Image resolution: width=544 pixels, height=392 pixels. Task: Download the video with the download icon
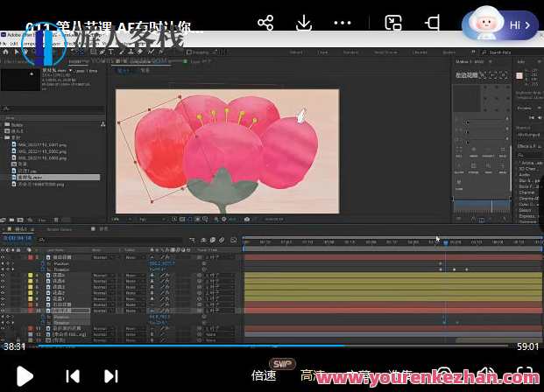(x=304, y=23)
